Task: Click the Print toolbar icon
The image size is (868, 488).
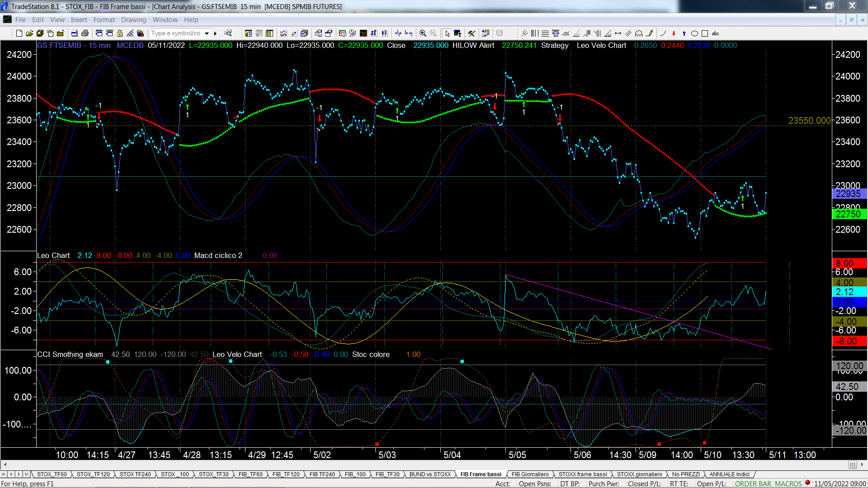Action: pos(85,33)
